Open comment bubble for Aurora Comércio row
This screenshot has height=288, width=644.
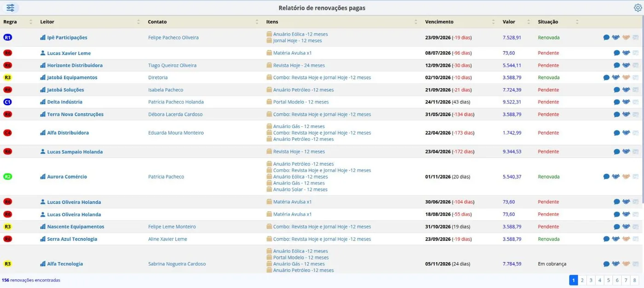(606, 177)
